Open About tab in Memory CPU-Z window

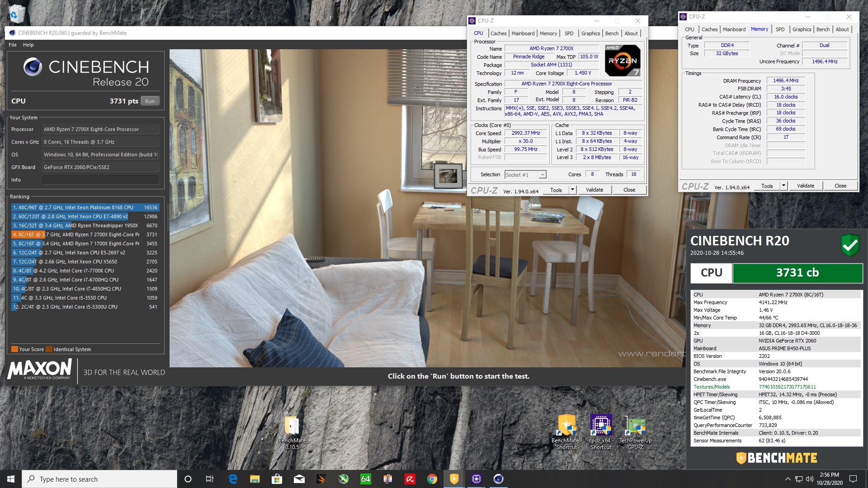coord(842,29)
